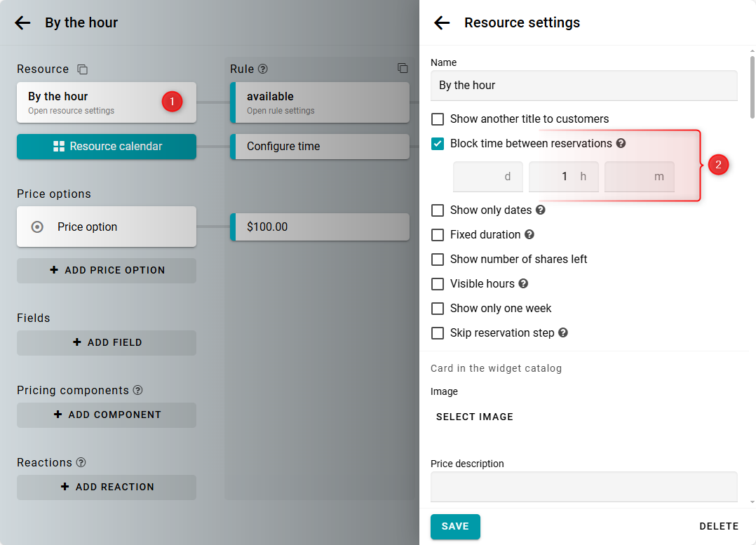This screenshot has width=756, height=545.
Task: Click copy icon next to Resource heading
Action: tap(83, 69)
